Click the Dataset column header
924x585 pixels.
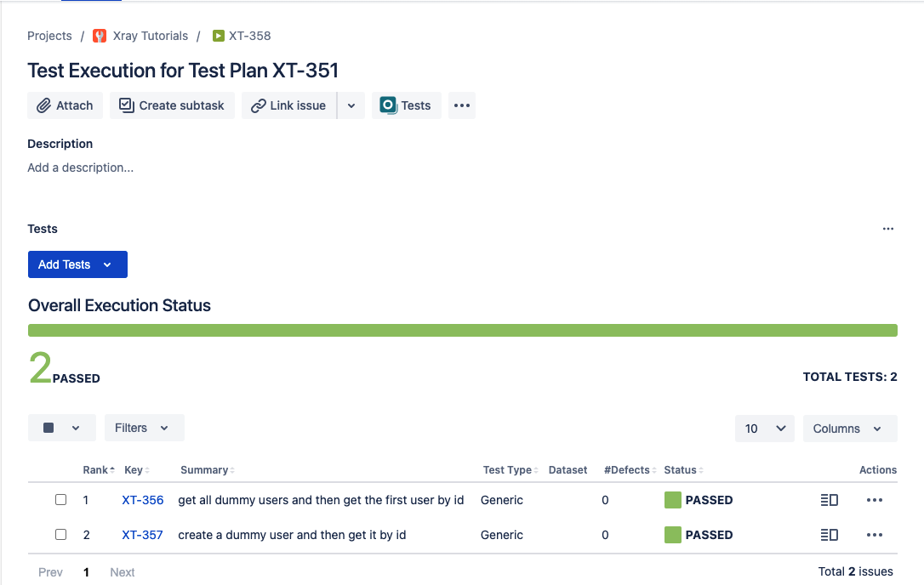[568, 470]
